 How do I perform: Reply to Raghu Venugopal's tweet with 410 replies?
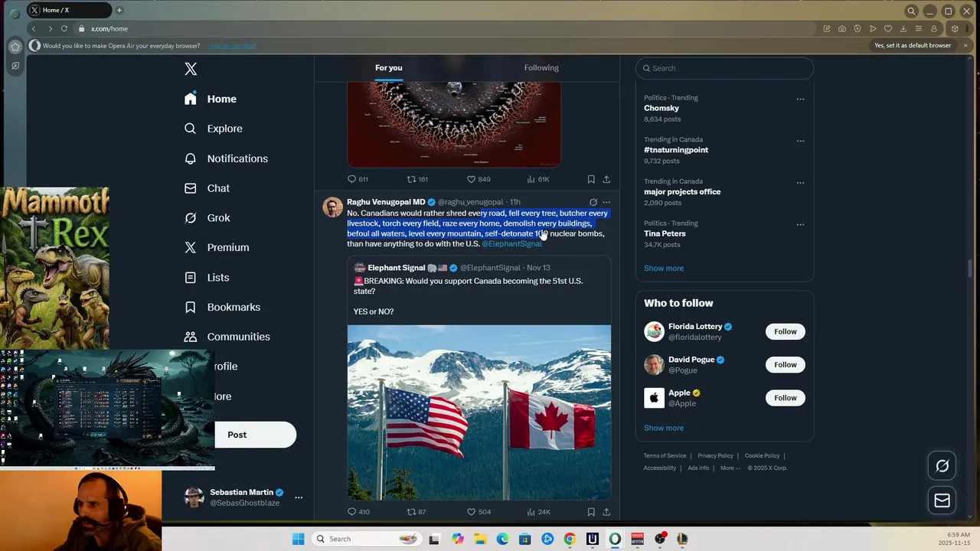click(x=358, y=512)
